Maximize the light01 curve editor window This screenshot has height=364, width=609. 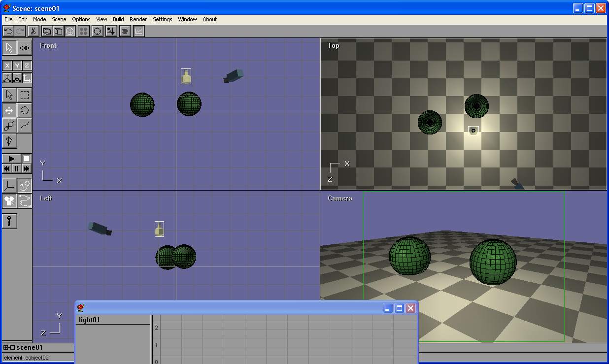tap(399, 308)
